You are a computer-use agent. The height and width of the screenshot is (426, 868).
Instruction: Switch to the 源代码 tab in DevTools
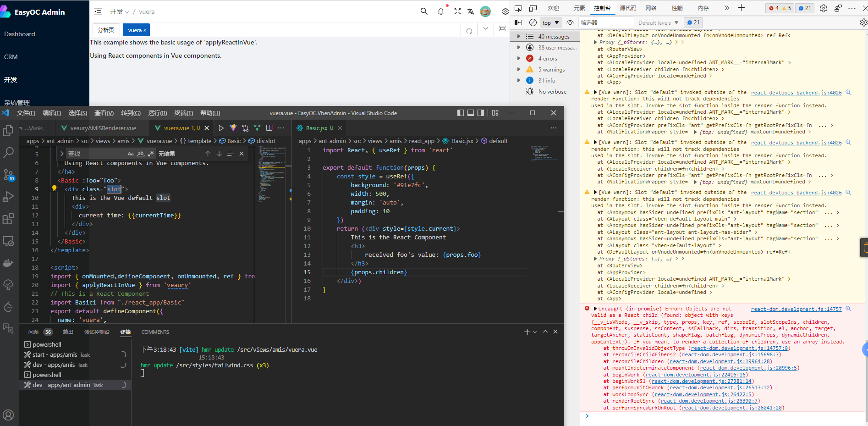coord(628,8)
